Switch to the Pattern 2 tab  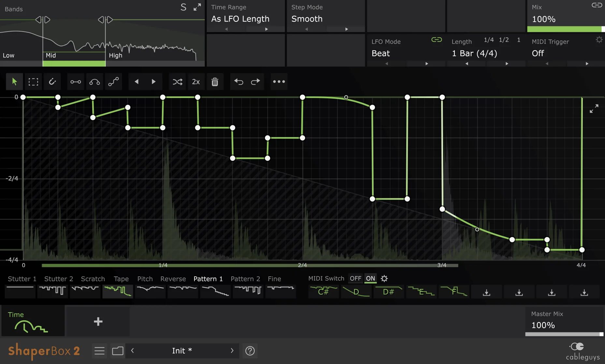[245, 279]
